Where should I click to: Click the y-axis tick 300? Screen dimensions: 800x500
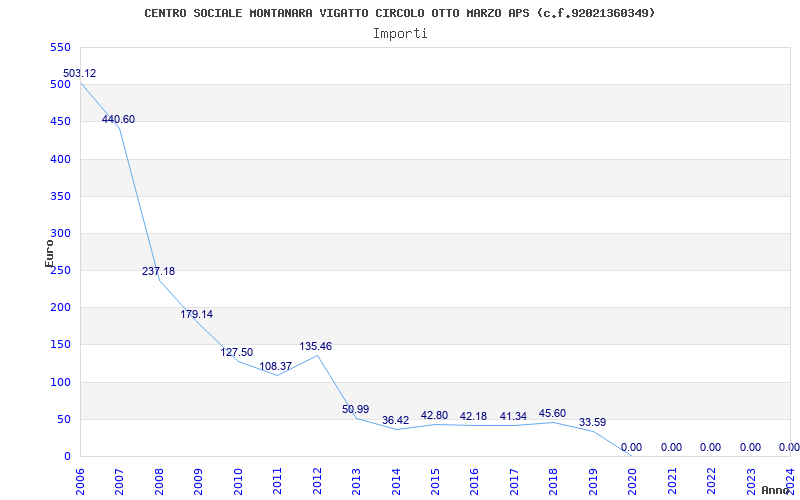coord(60,234)
